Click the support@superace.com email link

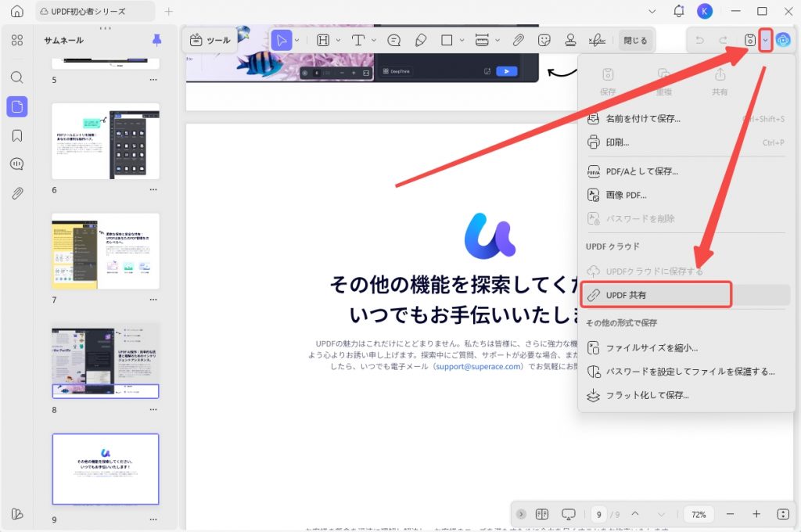tap(479, 366)
